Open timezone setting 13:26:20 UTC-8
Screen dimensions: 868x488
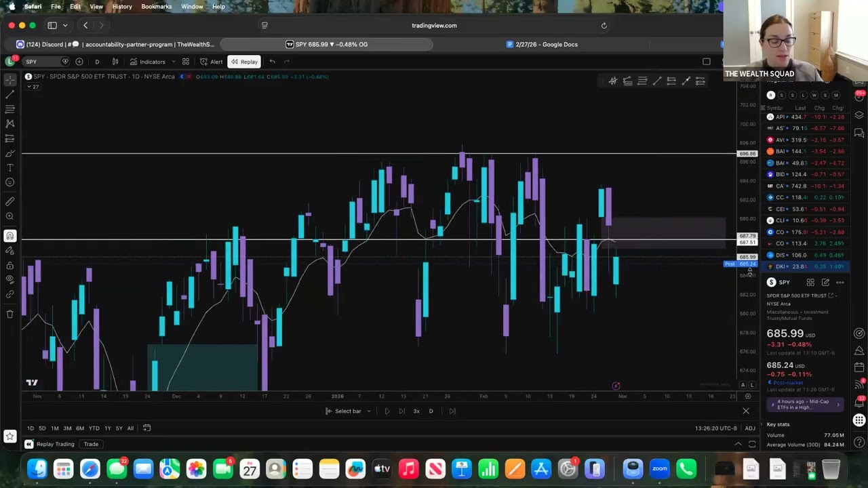click(715, 428)
